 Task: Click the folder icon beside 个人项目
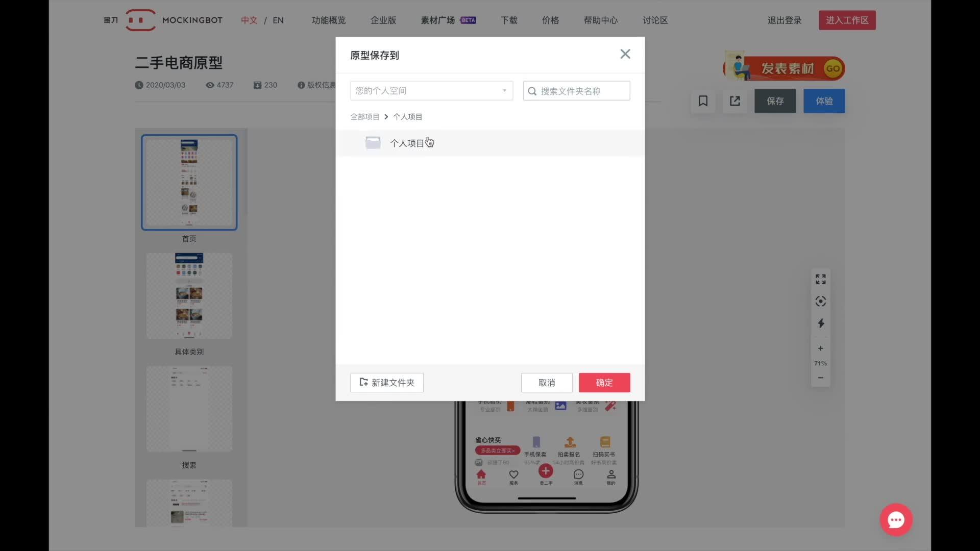(x=373, y=143)
